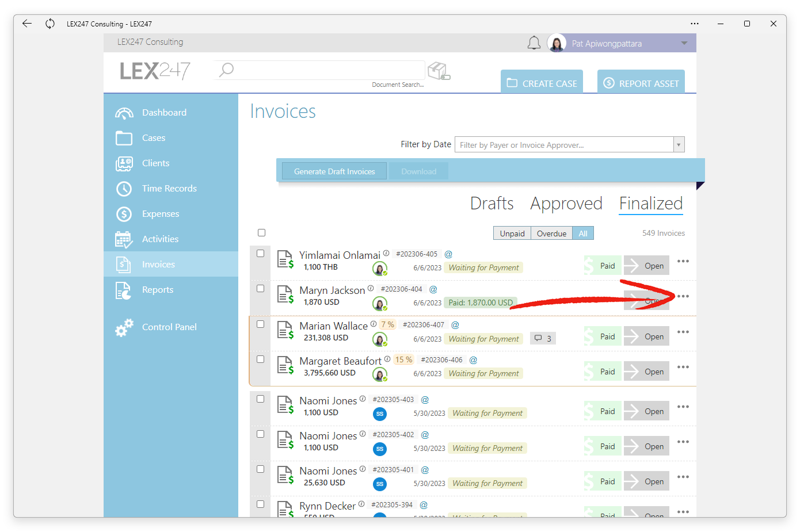Tick the select-all invoices checkbox
800x532 pixels.
[262, 233]
